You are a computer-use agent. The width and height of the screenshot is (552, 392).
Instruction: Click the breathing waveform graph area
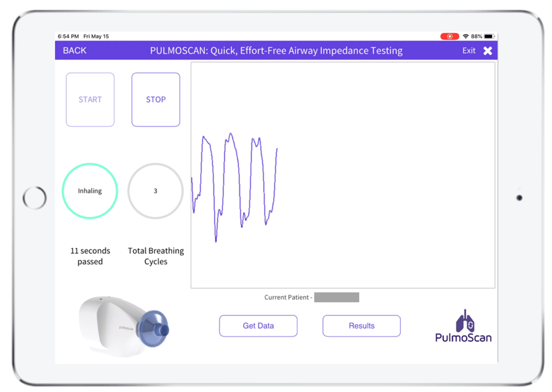click(x=343, y=175)
